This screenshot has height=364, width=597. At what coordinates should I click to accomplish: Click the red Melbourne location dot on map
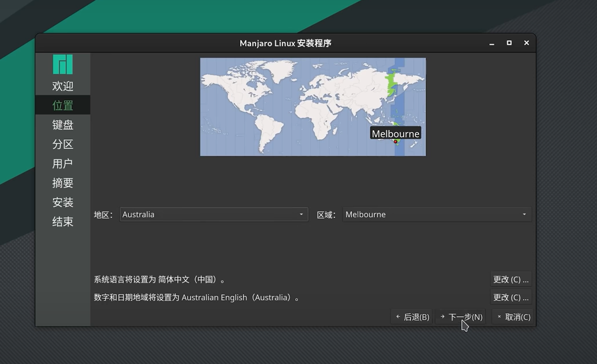tap(396, 141)
